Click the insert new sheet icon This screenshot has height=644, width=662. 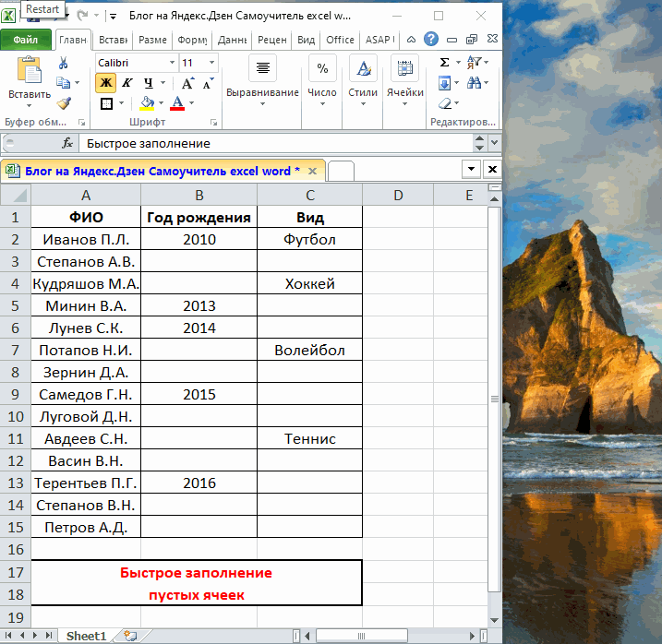tap(131, 636)
